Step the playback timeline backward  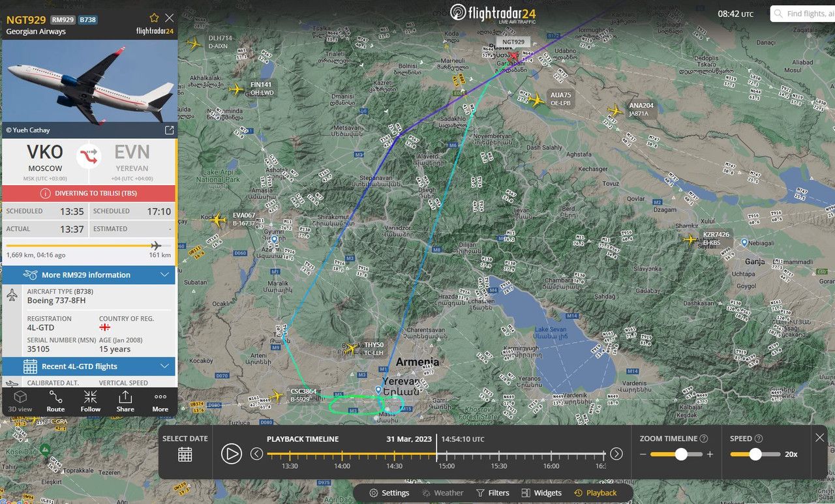pos(257,454)
